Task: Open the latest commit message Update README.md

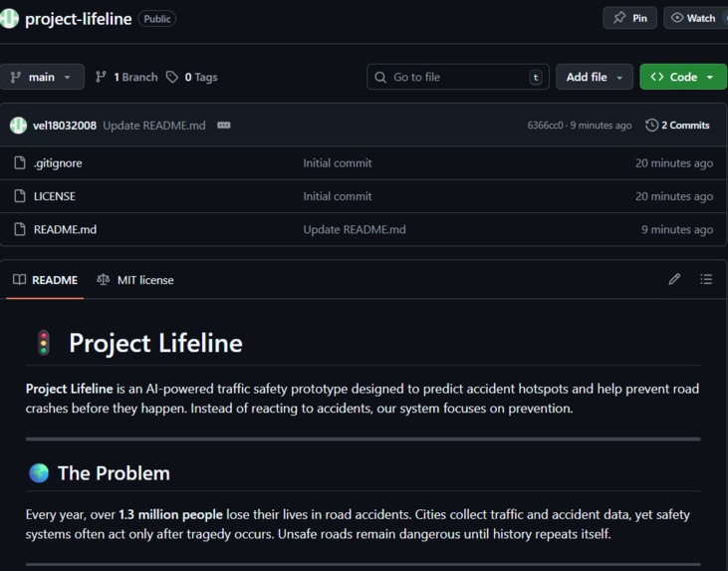Action: (154, 126)
